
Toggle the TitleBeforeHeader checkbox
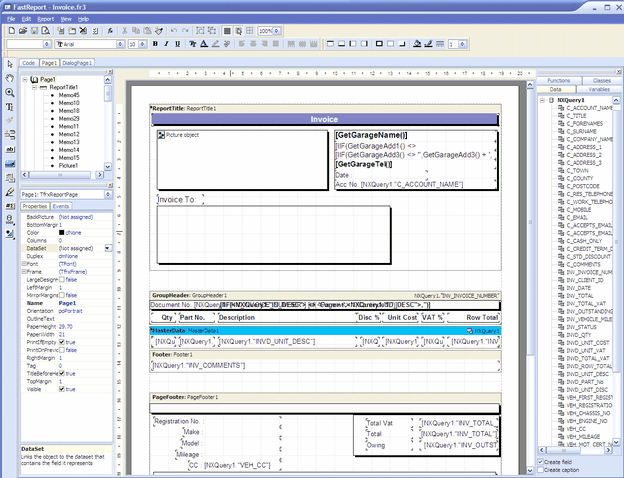point(62,373)
